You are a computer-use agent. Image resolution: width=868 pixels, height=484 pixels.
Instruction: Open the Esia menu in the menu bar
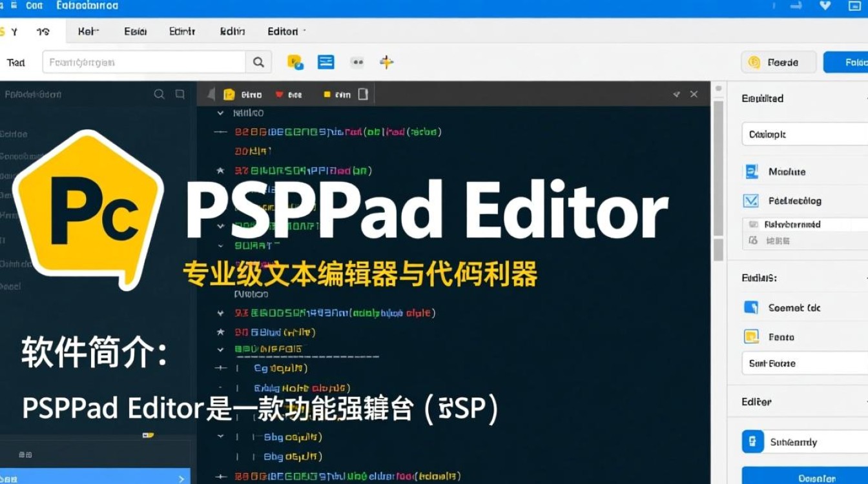135,30
